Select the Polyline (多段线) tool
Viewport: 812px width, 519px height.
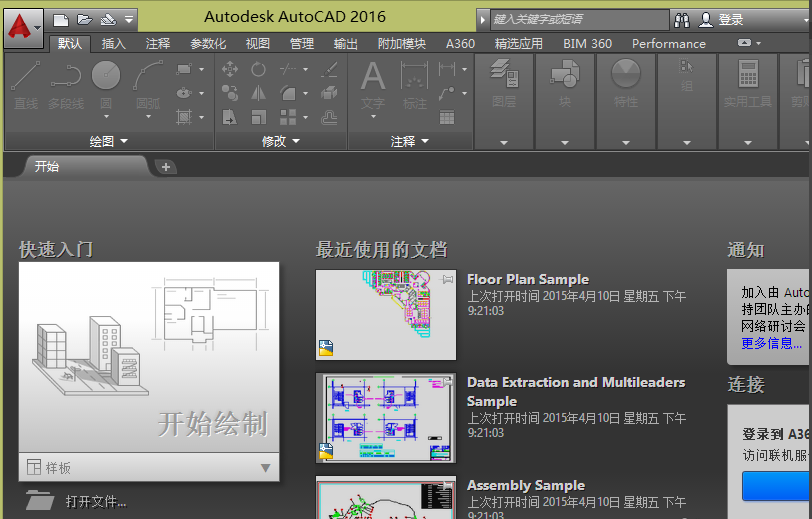pyautogui.click(x=66, y=84)
